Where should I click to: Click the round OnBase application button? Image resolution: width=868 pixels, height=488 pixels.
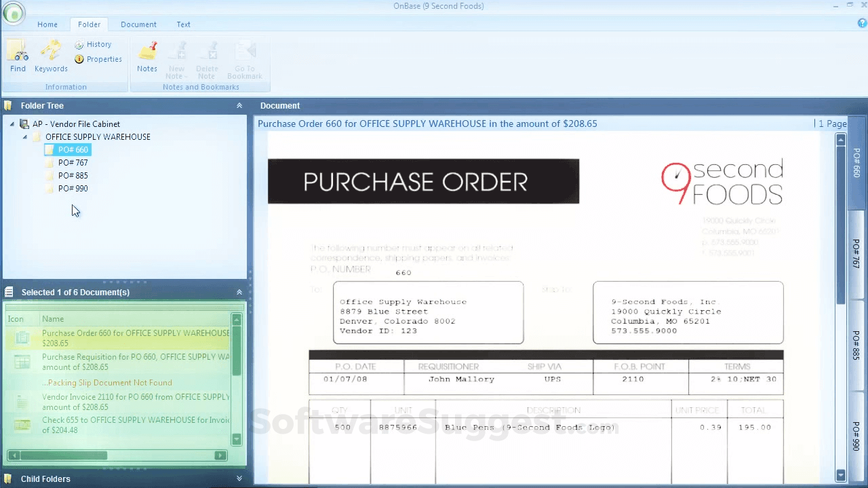(x=14, y=14)
